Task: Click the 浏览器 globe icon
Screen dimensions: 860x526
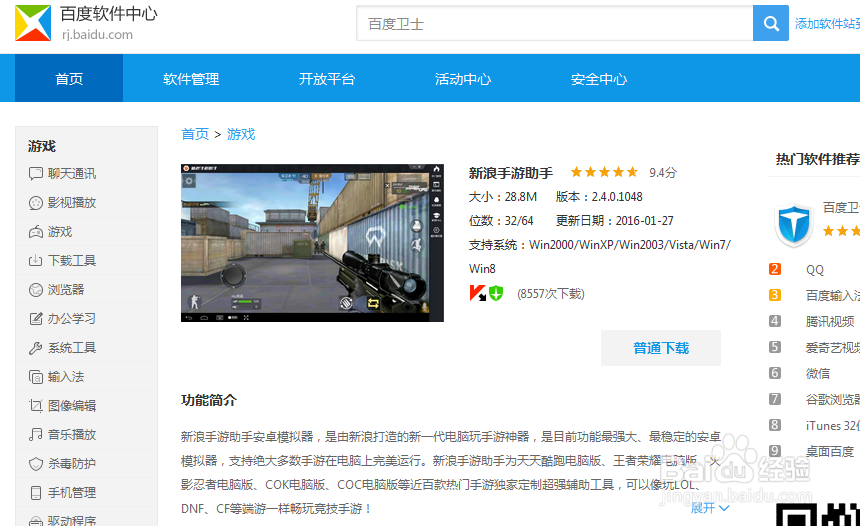Action: pos(36,290)
